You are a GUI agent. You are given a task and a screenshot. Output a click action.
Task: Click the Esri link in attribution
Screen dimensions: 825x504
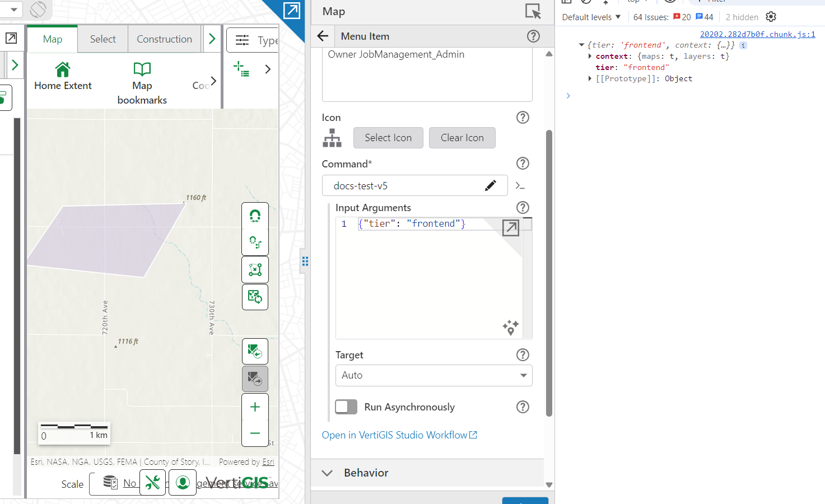click(x=268, y=462)
